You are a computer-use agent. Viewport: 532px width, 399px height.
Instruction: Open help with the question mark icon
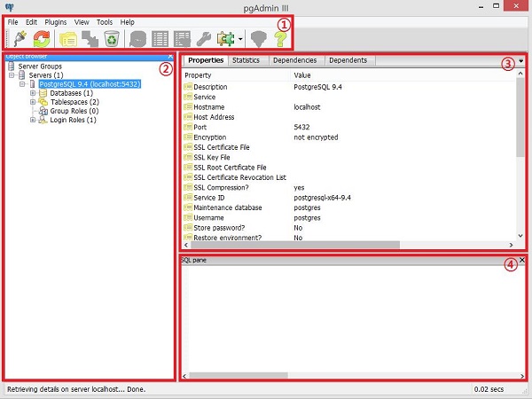pyautogui.click(x=280, y=39)
